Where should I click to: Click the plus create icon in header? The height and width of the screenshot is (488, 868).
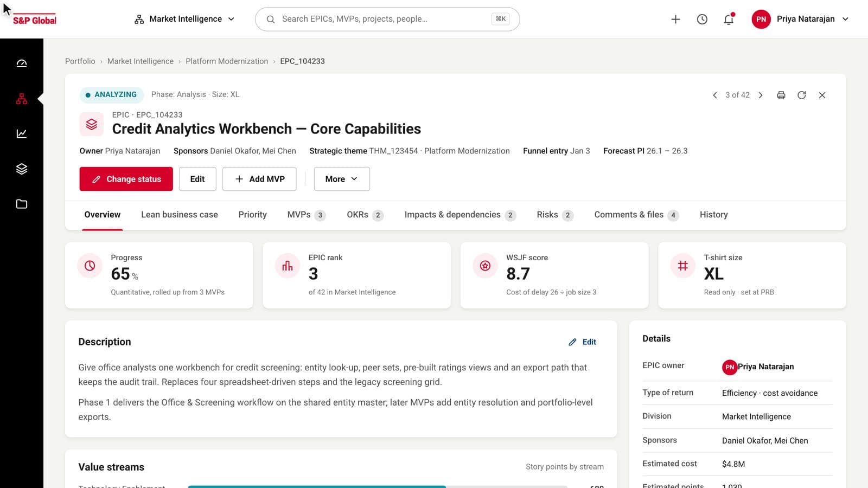tap(675, 19)
